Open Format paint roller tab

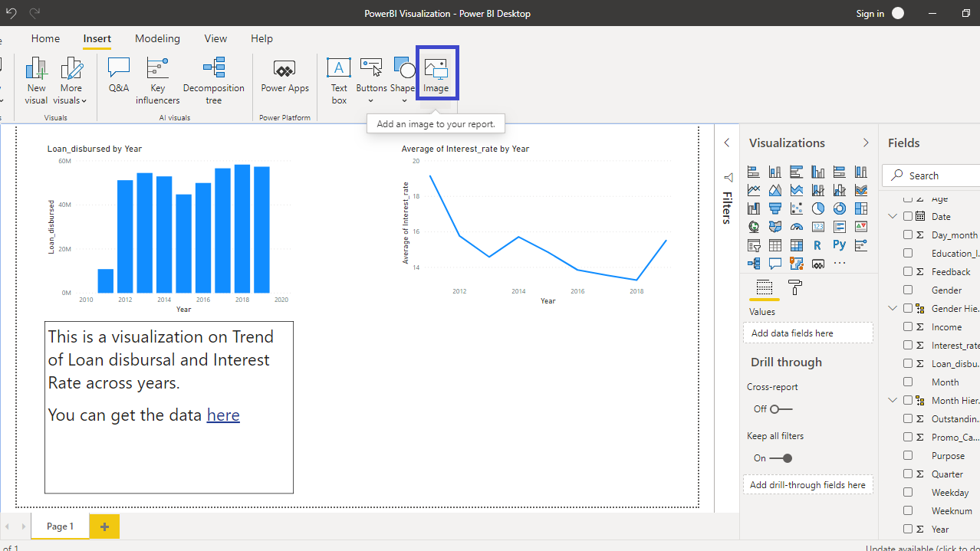pos(795,288)
